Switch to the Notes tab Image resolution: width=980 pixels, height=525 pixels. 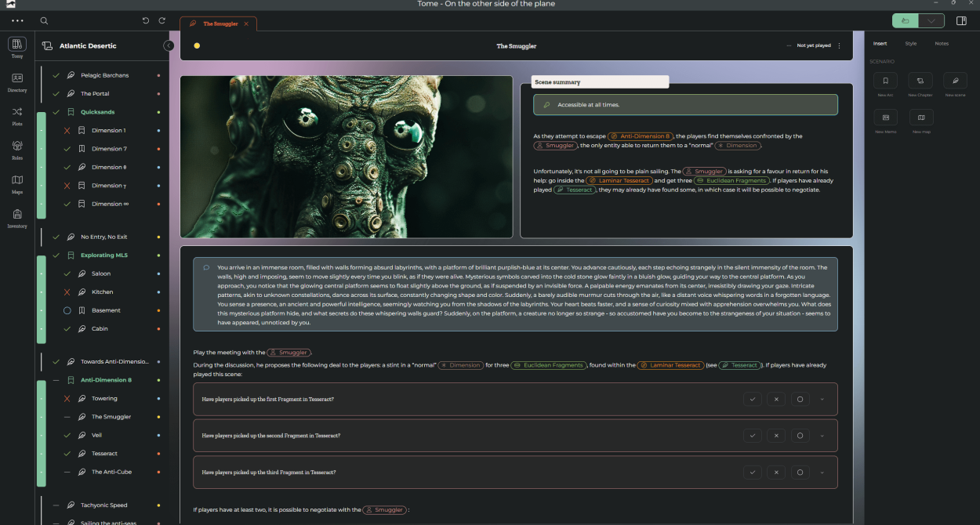(x=941, y=43)
